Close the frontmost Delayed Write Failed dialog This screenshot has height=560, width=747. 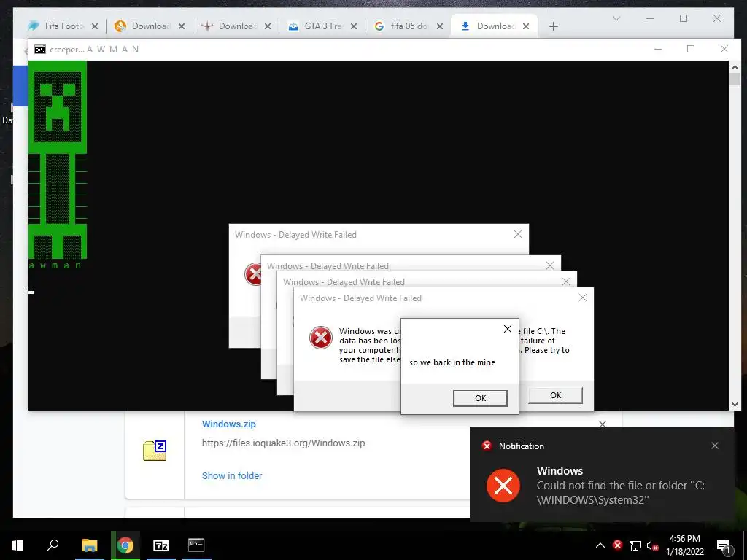coord(582,297)
